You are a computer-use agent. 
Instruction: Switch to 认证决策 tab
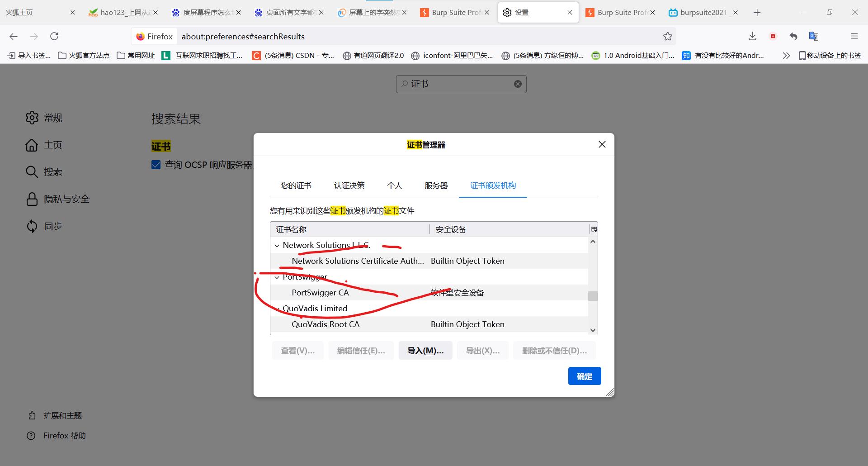pyautogui.click(x=349, y=185)
